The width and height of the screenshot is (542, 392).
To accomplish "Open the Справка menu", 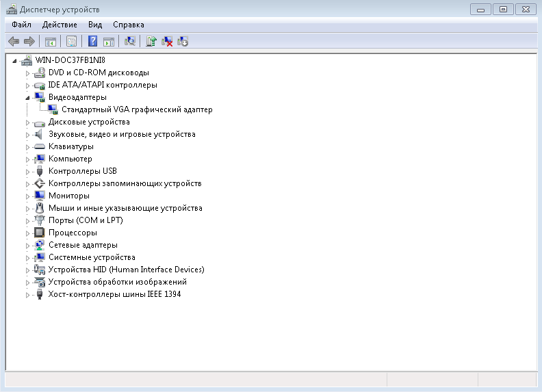I will 129,25.
